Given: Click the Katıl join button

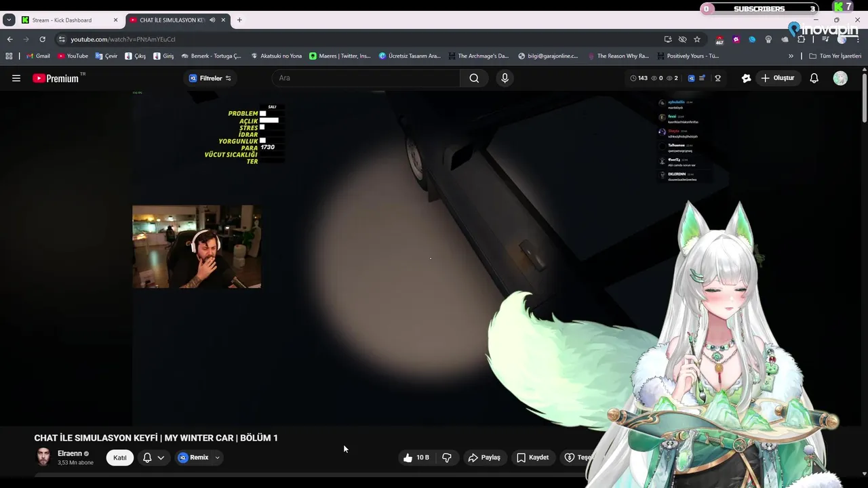Looking at the screenshot, I should click(x=120, y=457).
